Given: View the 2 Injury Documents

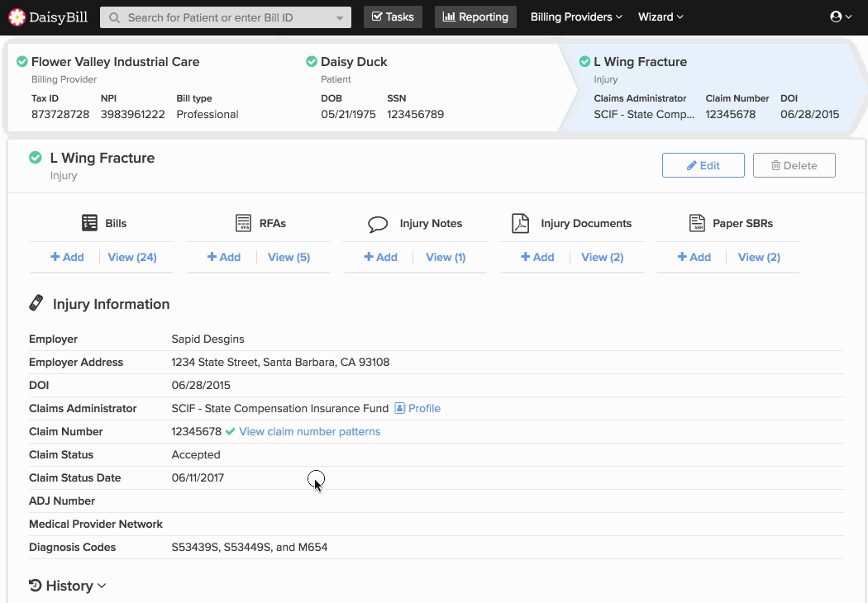Looking at the screenshot, I should coord(603,257).
